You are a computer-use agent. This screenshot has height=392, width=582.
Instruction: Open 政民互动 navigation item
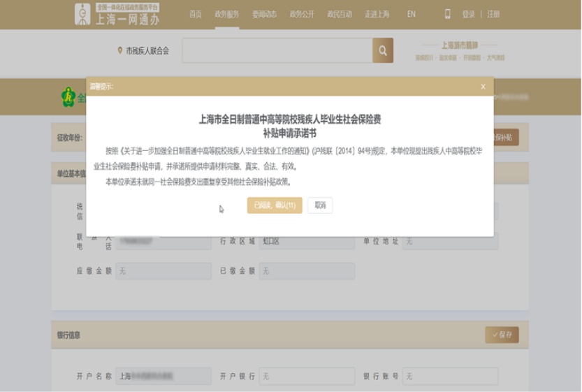coord(340,14)
